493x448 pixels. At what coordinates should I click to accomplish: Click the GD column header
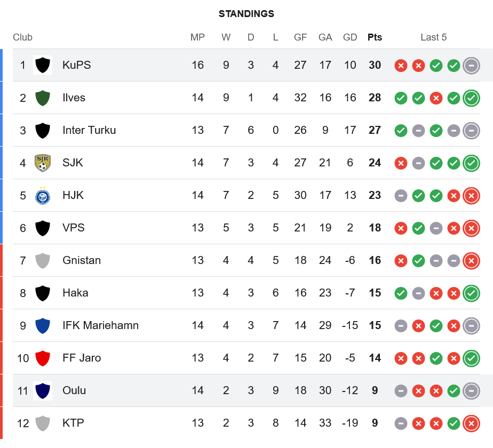(350, 37)
